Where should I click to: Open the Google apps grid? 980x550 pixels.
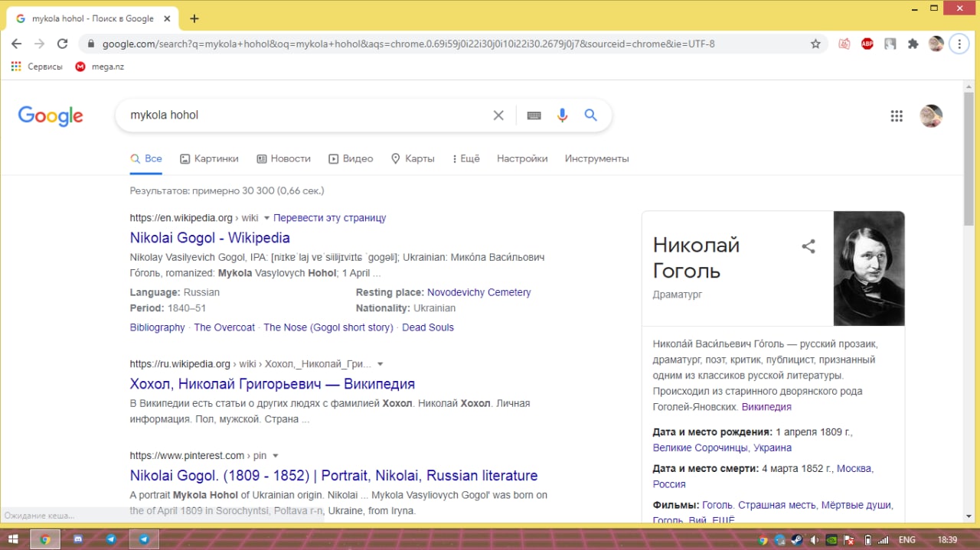pos(897,116)
